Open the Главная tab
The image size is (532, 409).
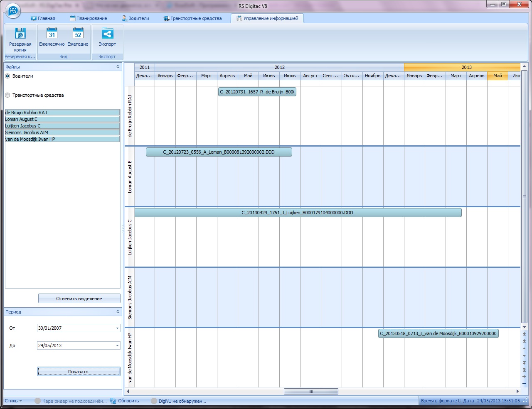click(x=43, y=18)
